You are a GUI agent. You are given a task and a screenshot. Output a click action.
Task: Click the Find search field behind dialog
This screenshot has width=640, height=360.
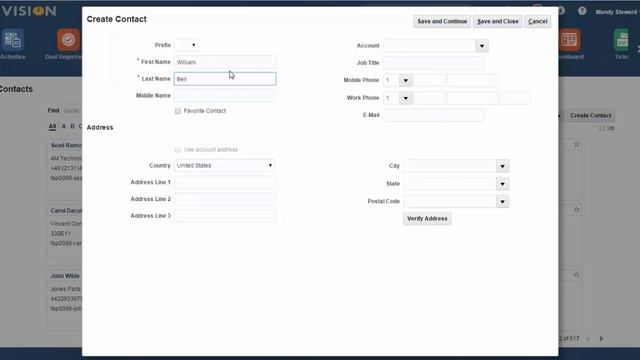(x=72, y=111)
